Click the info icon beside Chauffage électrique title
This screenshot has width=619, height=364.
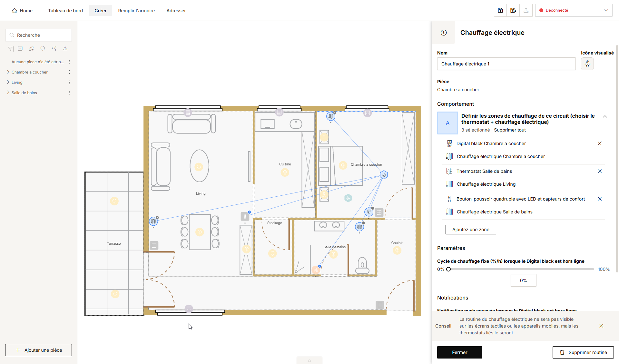click(x=444, y=33)
